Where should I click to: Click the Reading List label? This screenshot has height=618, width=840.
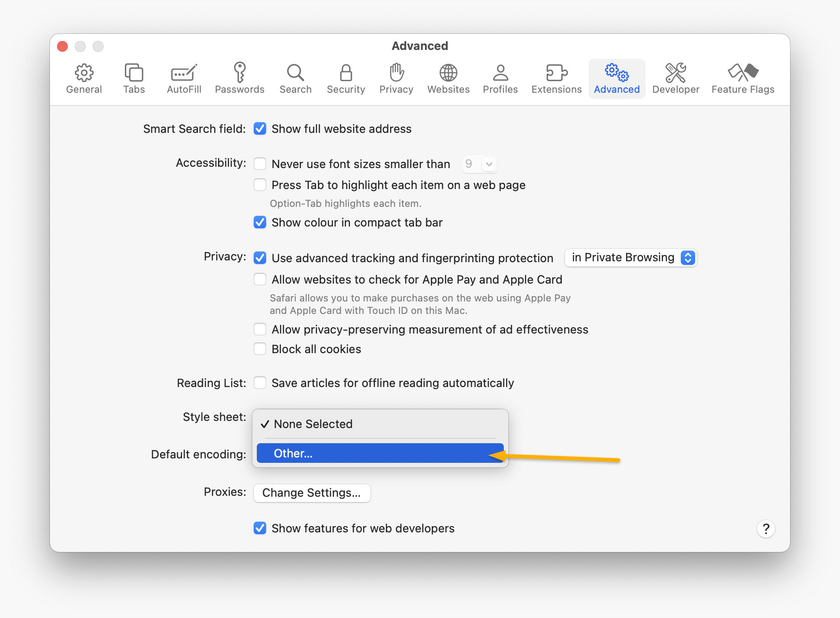(211, 383)
